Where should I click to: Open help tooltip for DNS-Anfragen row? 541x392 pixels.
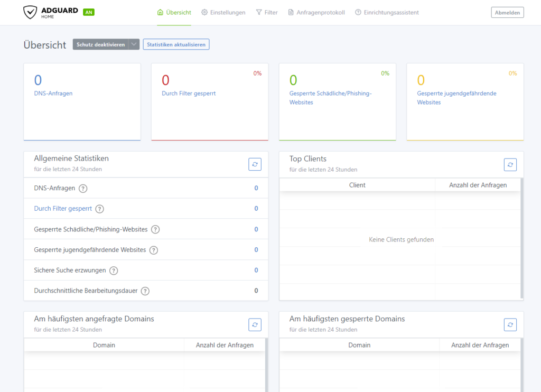click(x=83, y=189)
